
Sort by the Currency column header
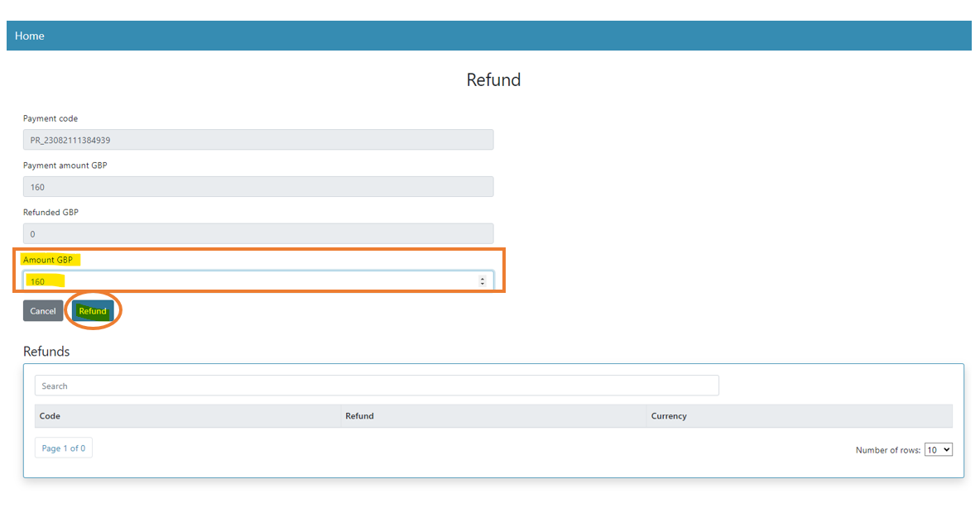coord(669,416)
